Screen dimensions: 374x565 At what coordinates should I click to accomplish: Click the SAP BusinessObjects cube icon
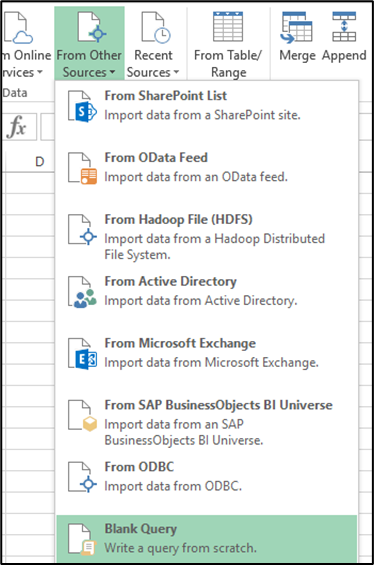point(83,416)
